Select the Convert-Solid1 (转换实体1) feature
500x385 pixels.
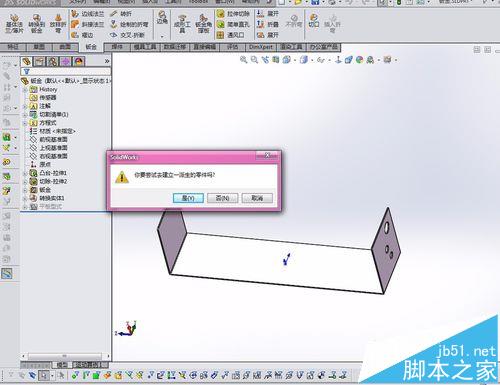(47, 198)
